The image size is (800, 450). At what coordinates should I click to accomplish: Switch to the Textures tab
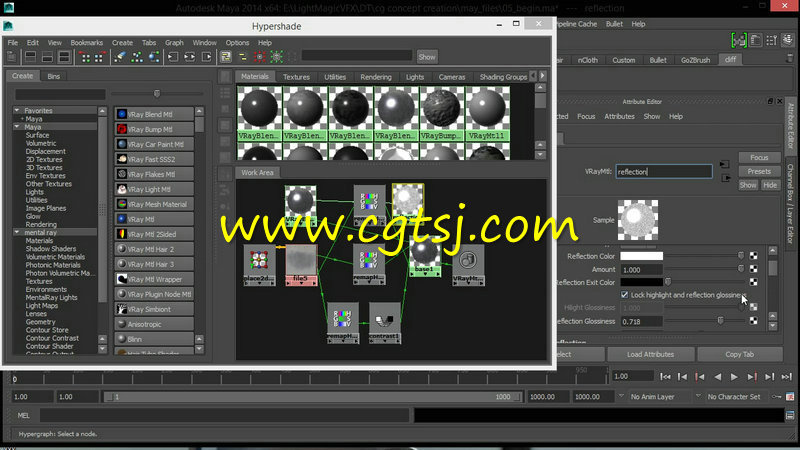296,77
